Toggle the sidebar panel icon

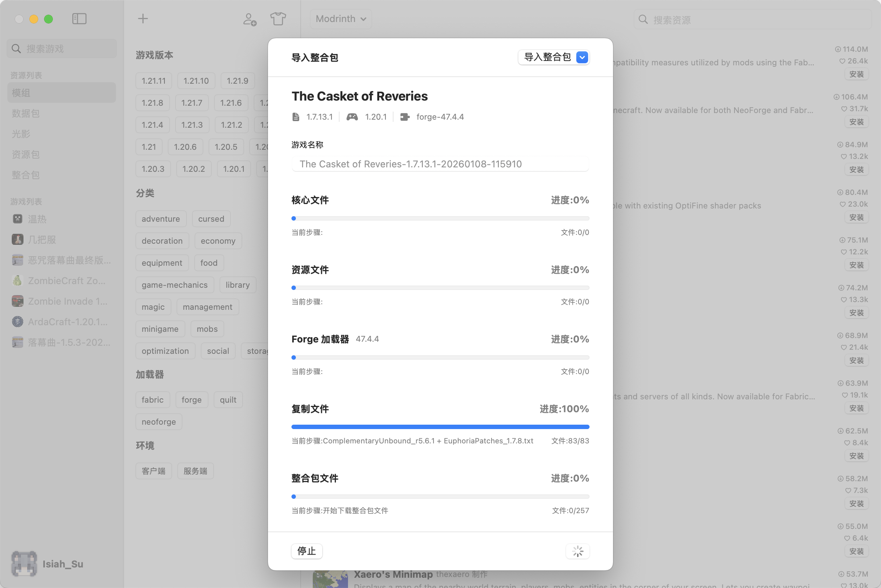(79, 19)
